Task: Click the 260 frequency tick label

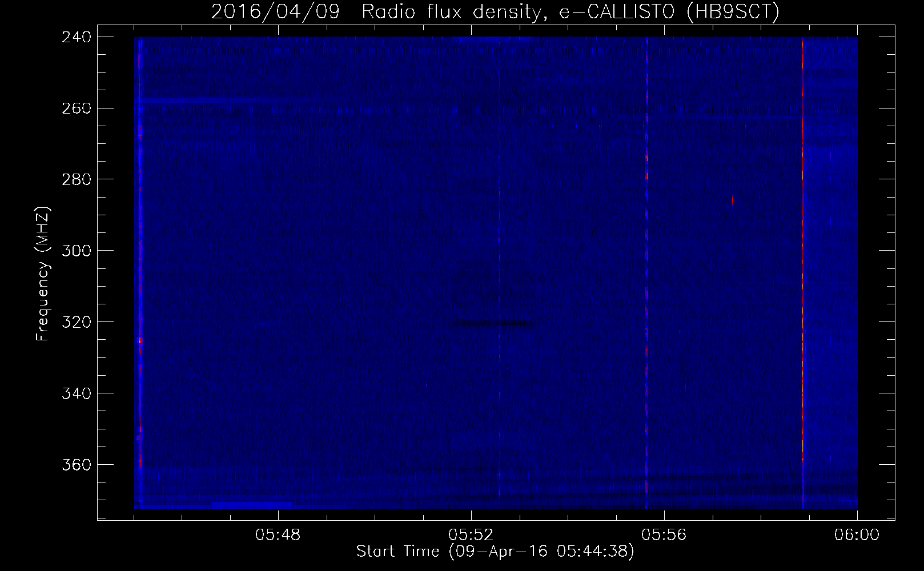Action: tap(75, 108)
